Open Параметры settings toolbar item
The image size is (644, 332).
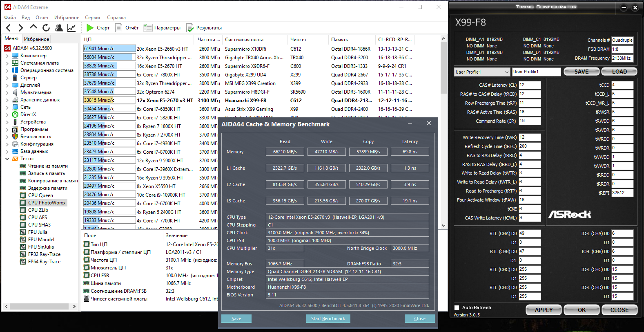pos(163,28)
